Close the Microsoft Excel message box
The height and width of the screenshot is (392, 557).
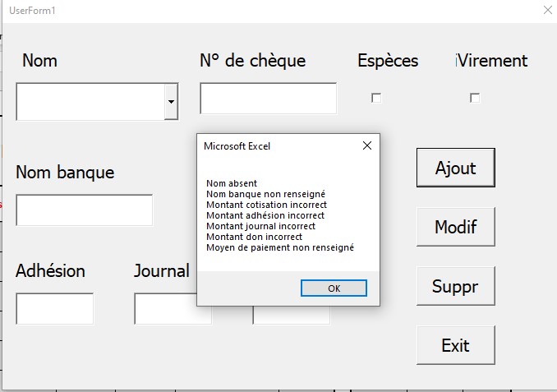tap(366, 145)
